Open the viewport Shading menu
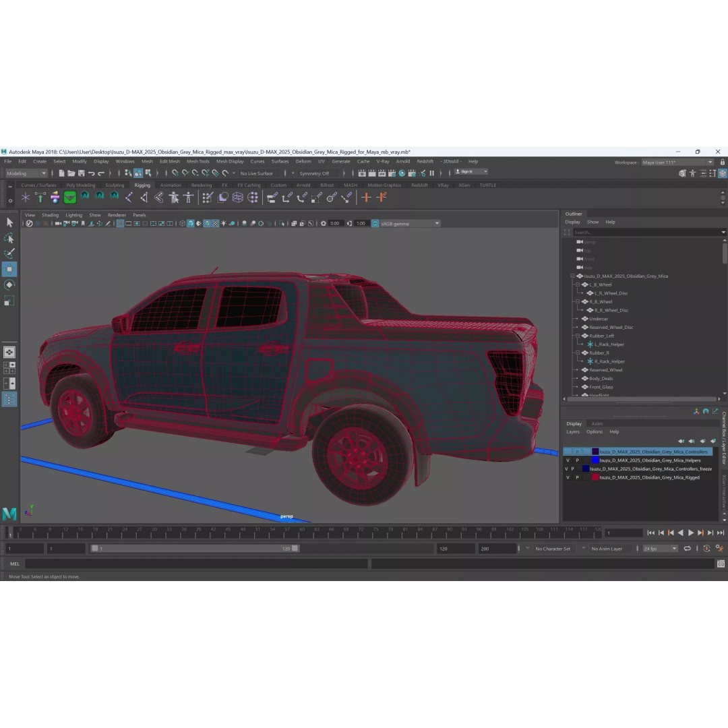This screenshot has width=728, height=728. click(x=50, y=215)
